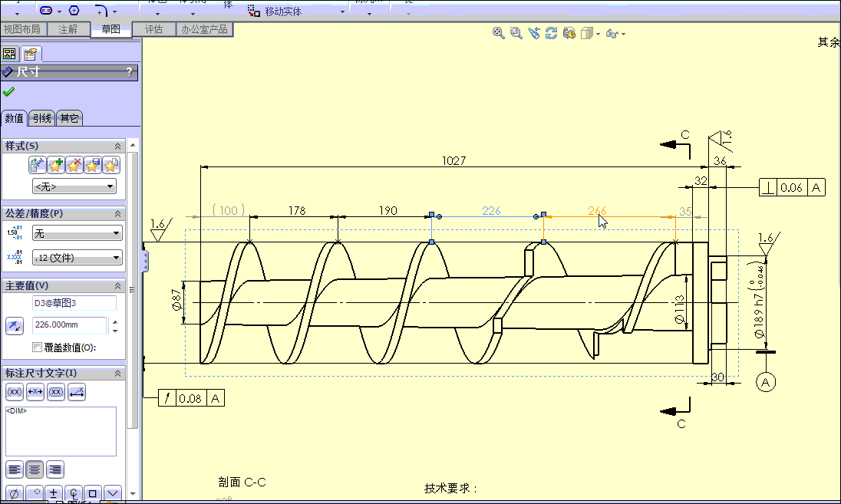Select the 数值 tab

[x=15, y=118]
